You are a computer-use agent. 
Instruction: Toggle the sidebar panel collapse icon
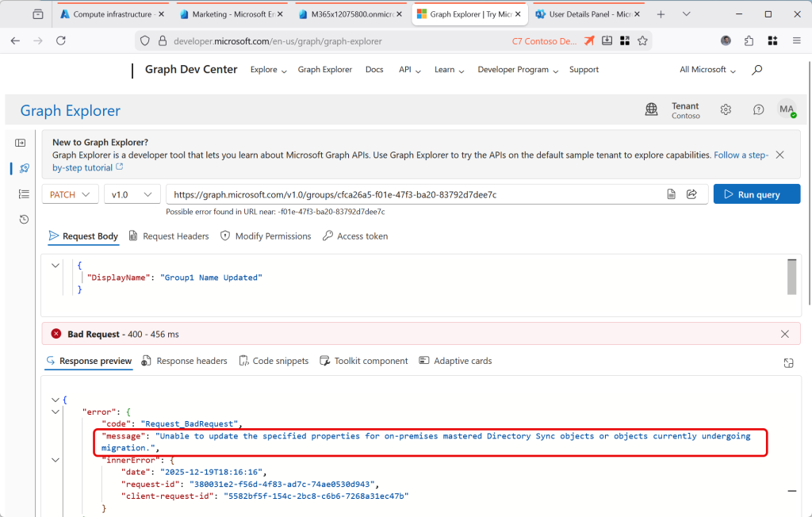21,143
